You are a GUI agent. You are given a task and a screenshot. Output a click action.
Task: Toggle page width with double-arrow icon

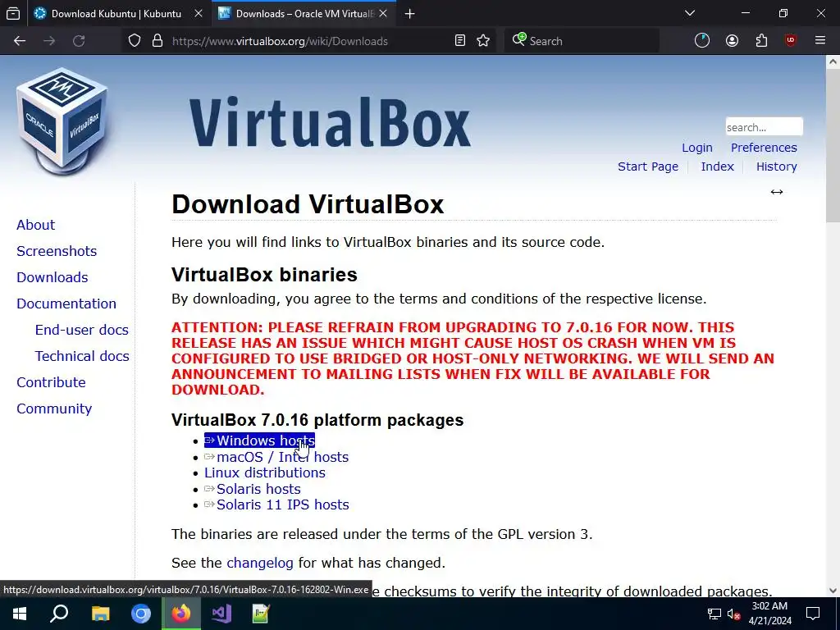tap(777, 192)
